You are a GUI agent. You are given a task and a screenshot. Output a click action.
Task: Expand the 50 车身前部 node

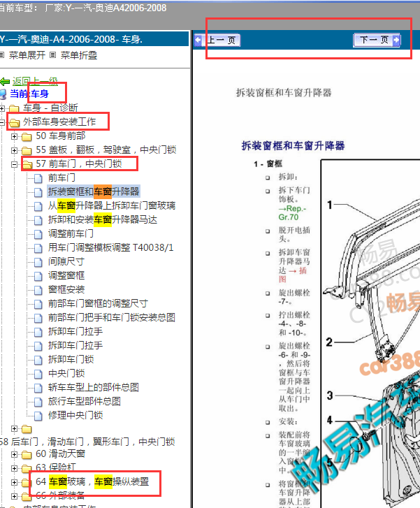tap(14, 136)
